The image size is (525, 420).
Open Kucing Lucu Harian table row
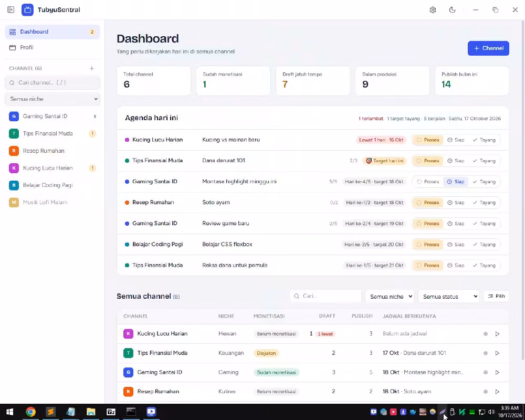313,334
